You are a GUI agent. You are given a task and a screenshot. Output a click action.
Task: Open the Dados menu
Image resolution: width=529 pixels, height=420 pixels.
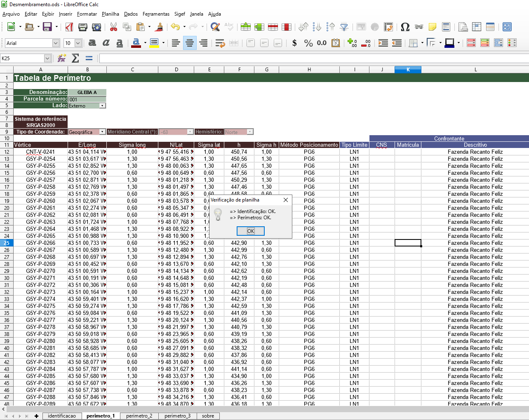131,14
